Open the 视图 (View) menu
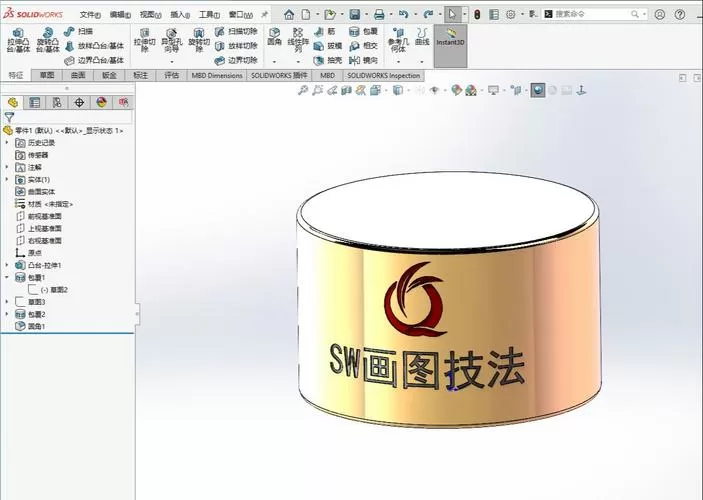 point(150,15)
